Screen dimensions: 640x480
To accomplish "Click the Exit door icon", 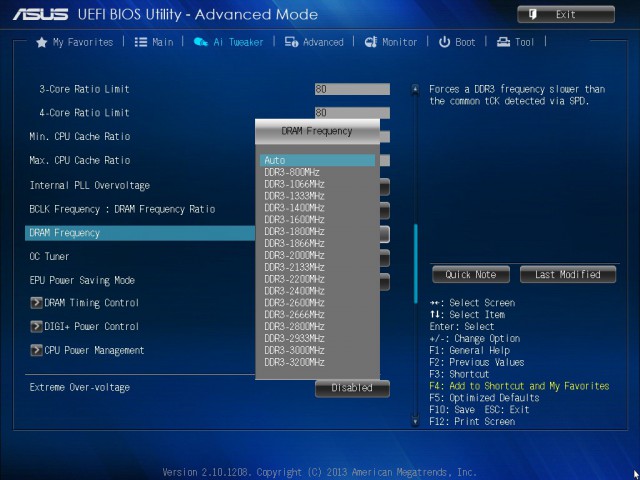I will coord(533,15).
